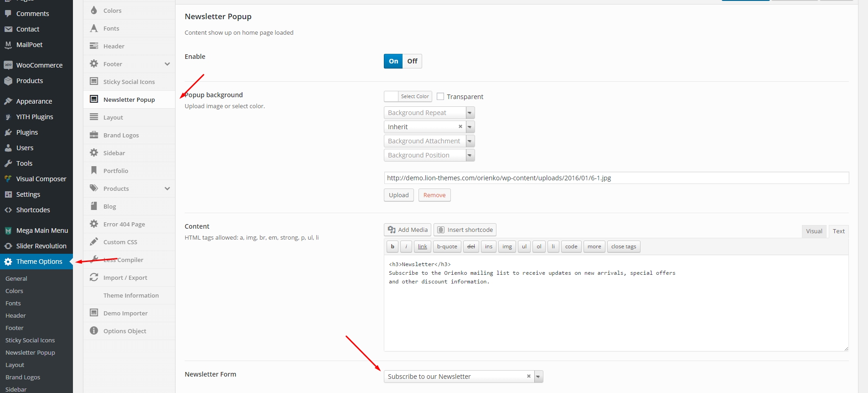This screenshot has width=868, height=393.
Task: Check the Transparent checkbox
Action: point(440,97)
